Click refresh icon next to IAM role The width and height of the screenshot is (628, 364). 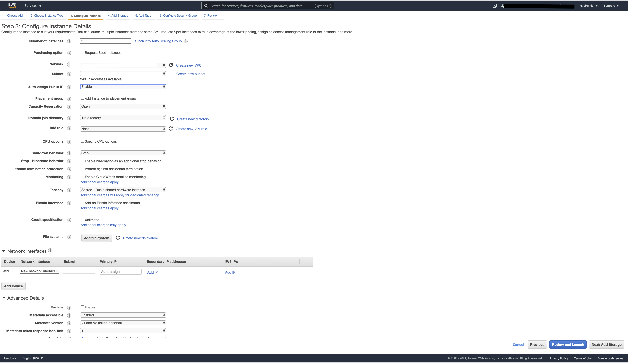click(x=171, y=129)
